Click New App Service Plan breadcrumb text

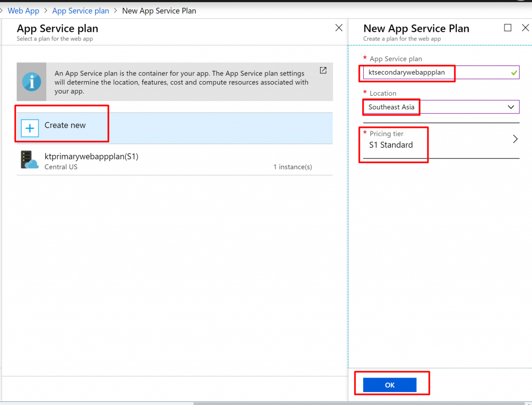tap(159, 11)
